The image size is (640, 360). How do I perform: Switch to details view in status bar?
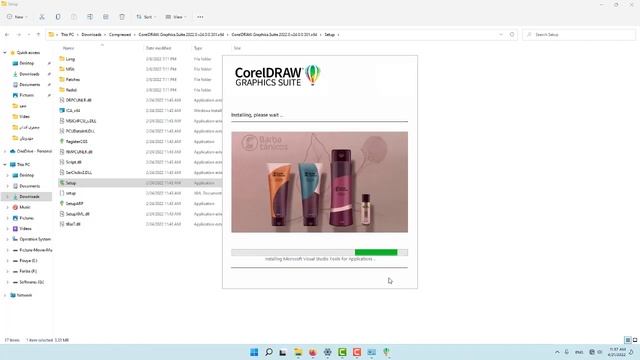click(628, 340)
